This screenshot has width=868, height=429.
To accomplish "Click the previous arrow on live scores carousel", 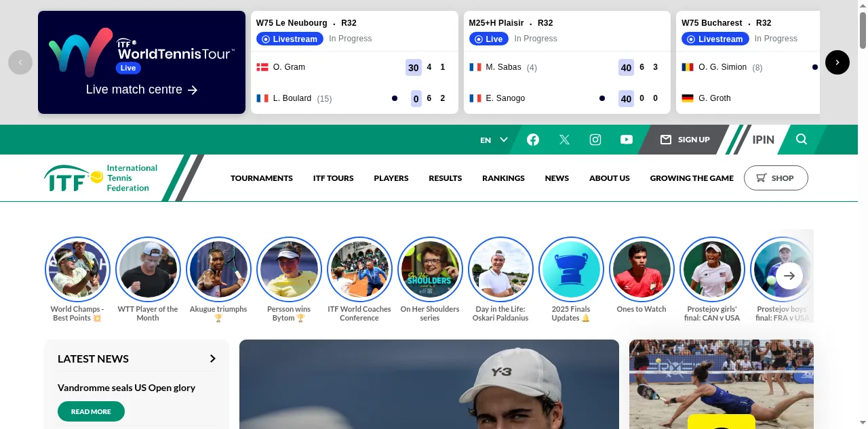I will (20, 62).
